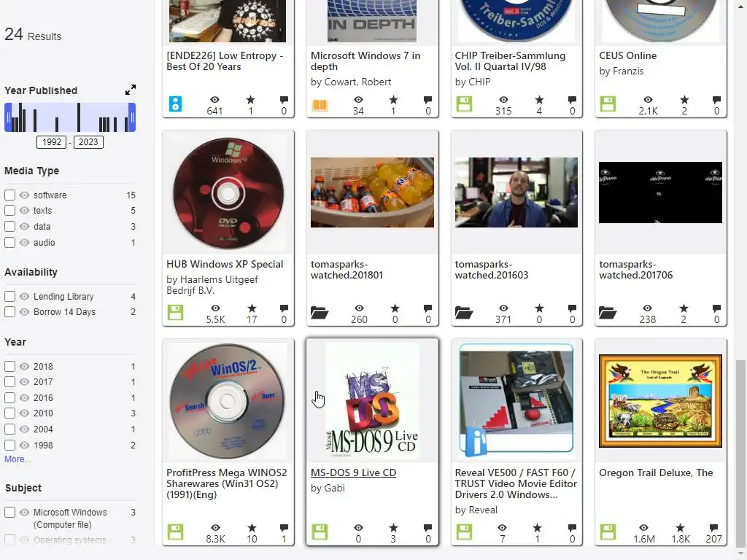The height and width of the screenshot is (560, 747).
Task: Check the 2004 year checkbox
Action: point(9,429)
